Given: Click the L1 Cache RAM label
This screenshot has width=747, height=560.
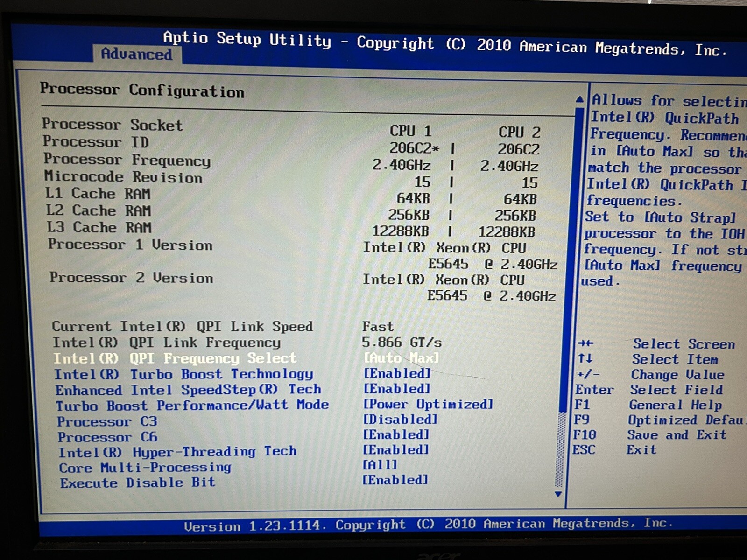Looking at the screenshot, I should pos(98,193).
